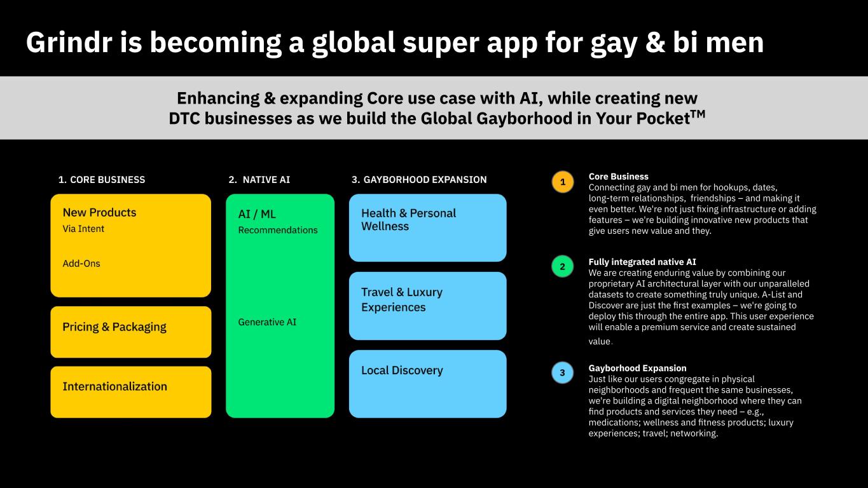Select the 'Travel & Luxury Experiences' card

click(x=428, y=306)
